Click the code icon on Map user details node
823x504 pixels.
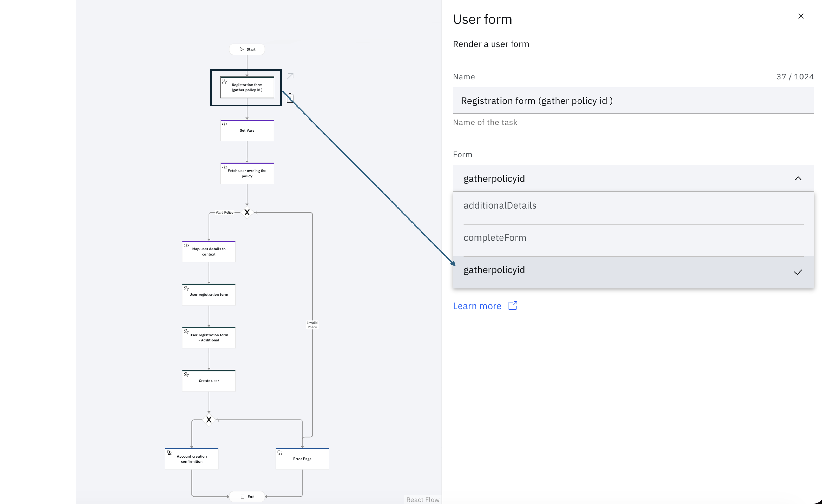click(x=186, y=246)
